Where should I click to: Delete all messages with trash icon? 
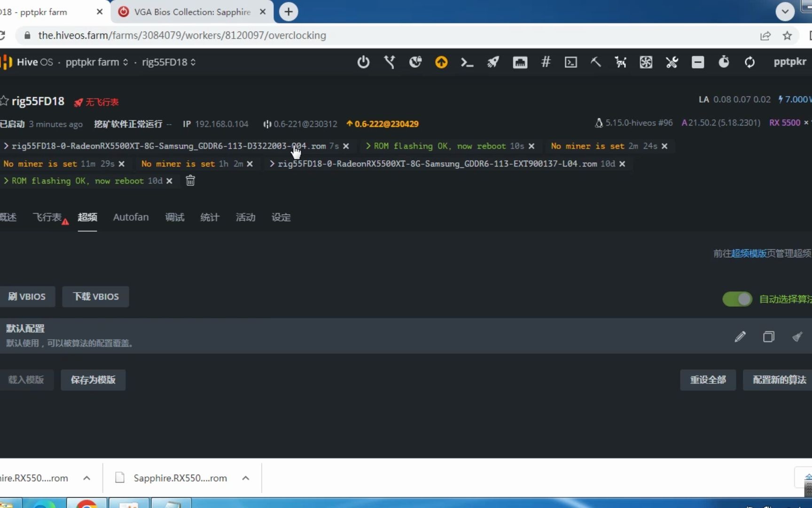pyautogui.click(x=190, y=181)
